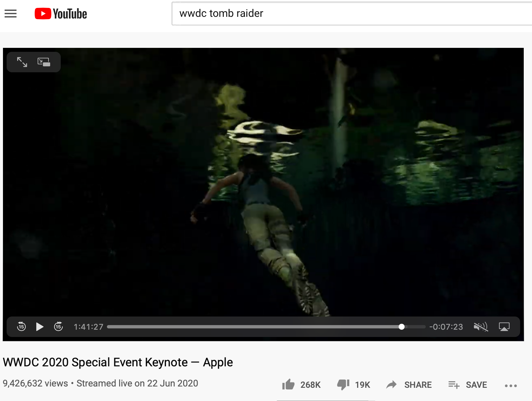Unmute the video audio
This screenshot has height=401, width=532.
(481, 327)
